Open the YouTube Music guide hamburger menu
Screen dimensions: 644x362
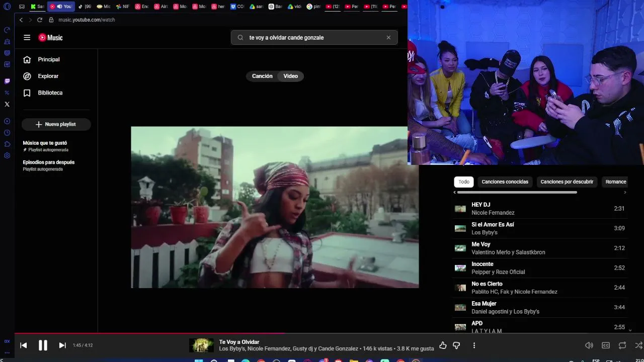coord(27,38)
